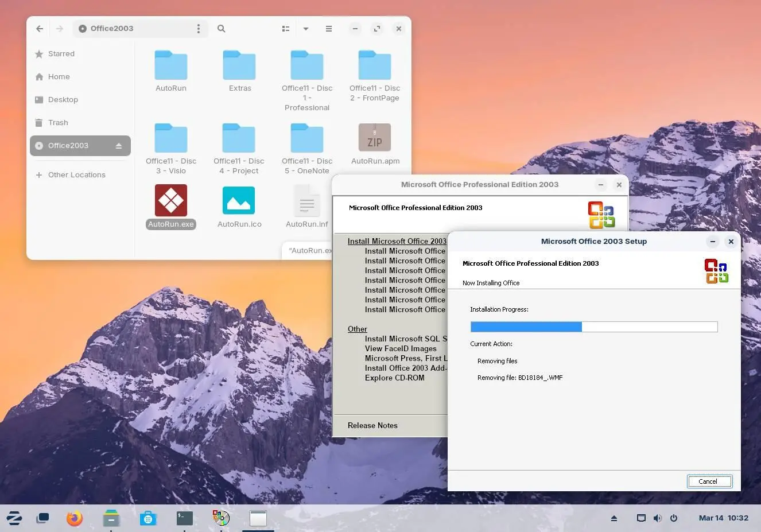Select the AutoRun.exe file icon
Viewport: 761px width, 532px height.
171,200
